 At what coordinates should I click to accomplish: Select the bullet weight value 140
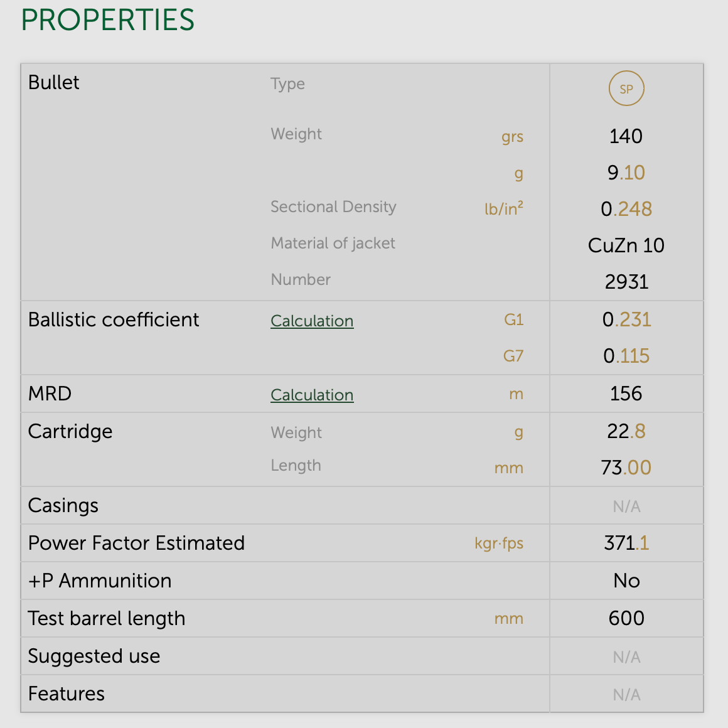point(626,136)
